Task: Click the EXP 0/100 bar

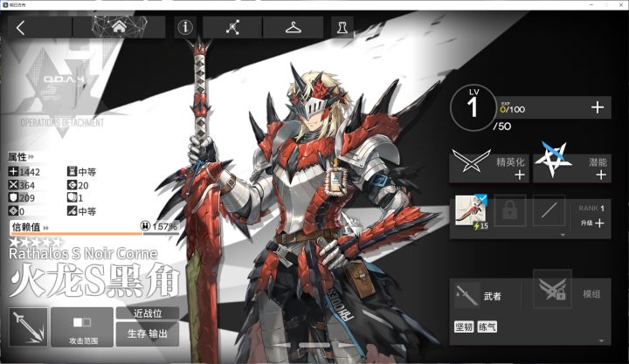Action: tap(554, 107)
